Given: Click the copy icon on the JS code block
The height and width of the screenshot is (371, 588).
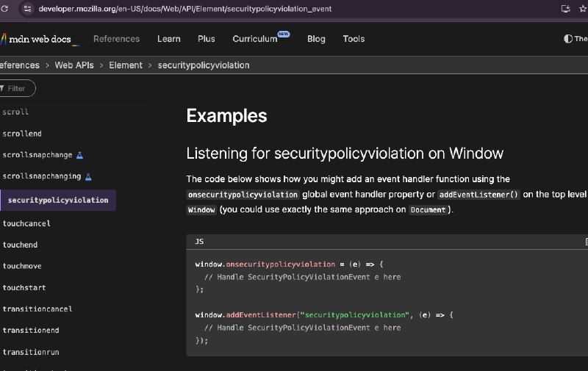Looking at the screenshot, I should coord(586,242).
